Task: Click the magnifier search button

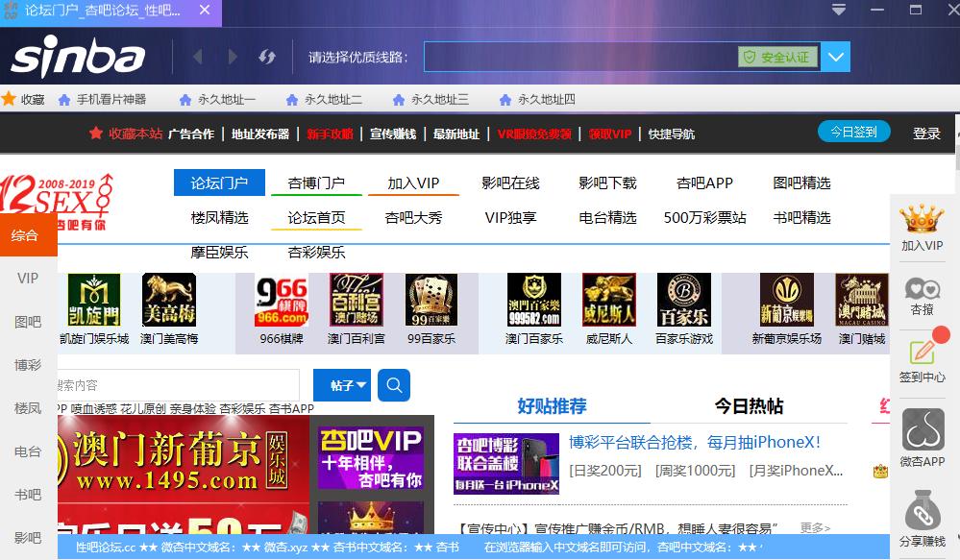Action: (x=394, y=385)
